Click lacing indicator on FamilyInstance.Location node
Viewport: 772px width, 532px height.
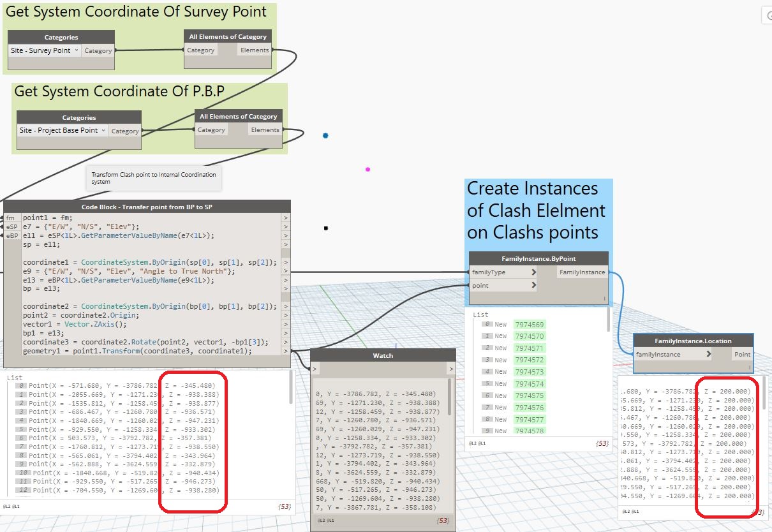point(748,367)
